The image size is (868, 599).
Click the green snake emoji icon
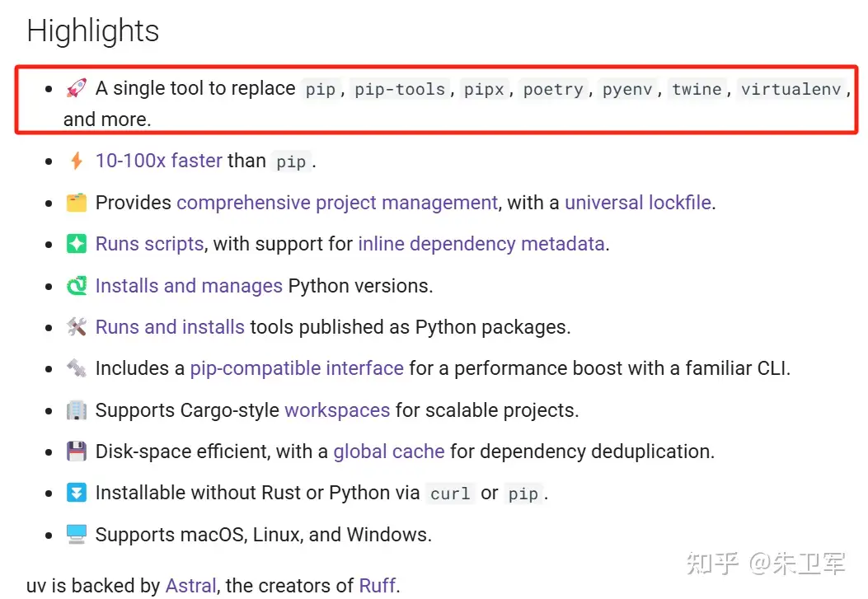[x=77, y=286]
